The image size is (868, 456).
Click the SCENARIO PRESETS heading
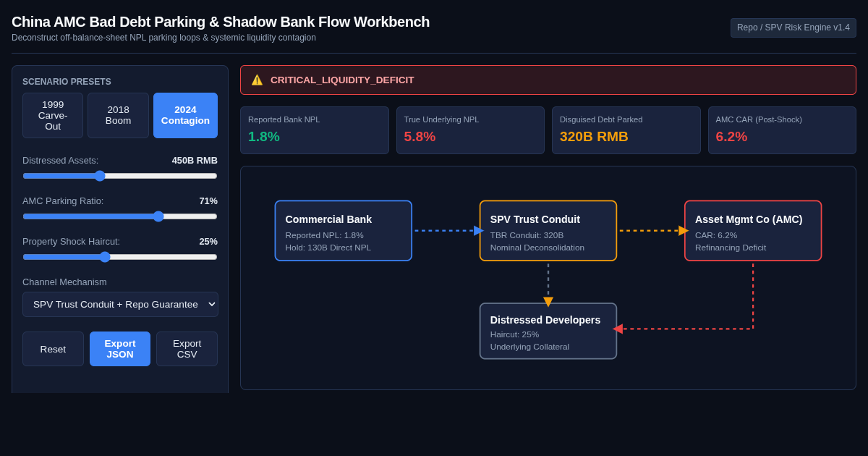67,82
